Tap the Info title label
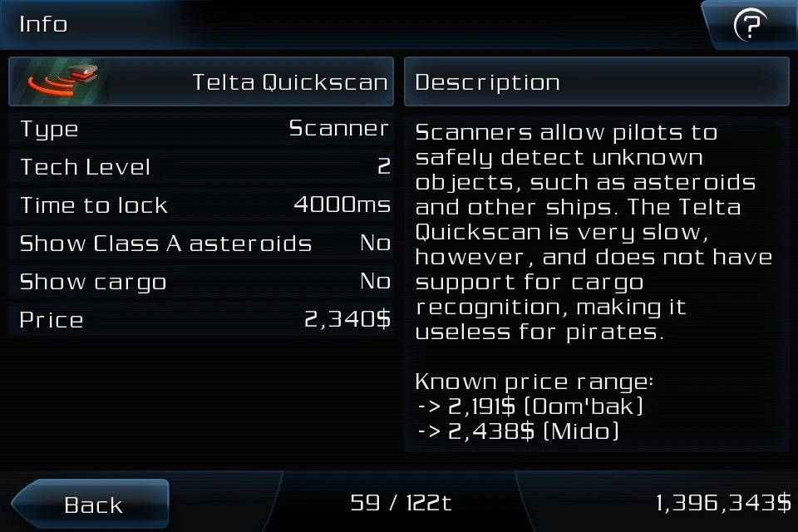Screen dimensions: 798x532 coord(43,24)
